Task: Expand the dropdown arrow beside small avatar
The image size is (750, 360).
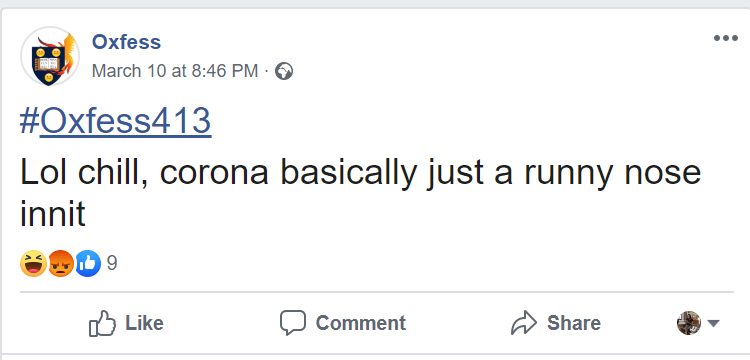Action: coord(713,324)
